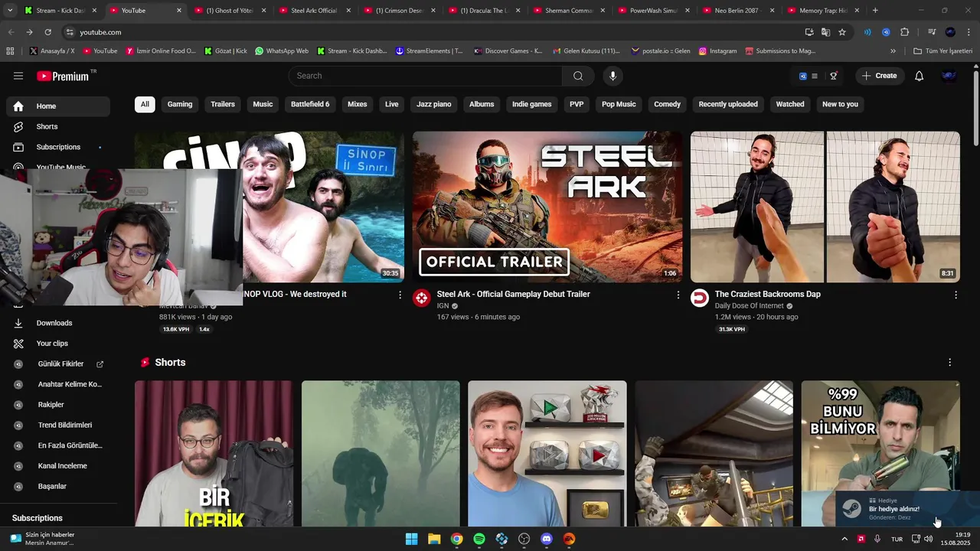Open Trend Bildirimleri in the sidebar
Image resolution: width=980 pixels, height=551 pixels.
point(65,425)
